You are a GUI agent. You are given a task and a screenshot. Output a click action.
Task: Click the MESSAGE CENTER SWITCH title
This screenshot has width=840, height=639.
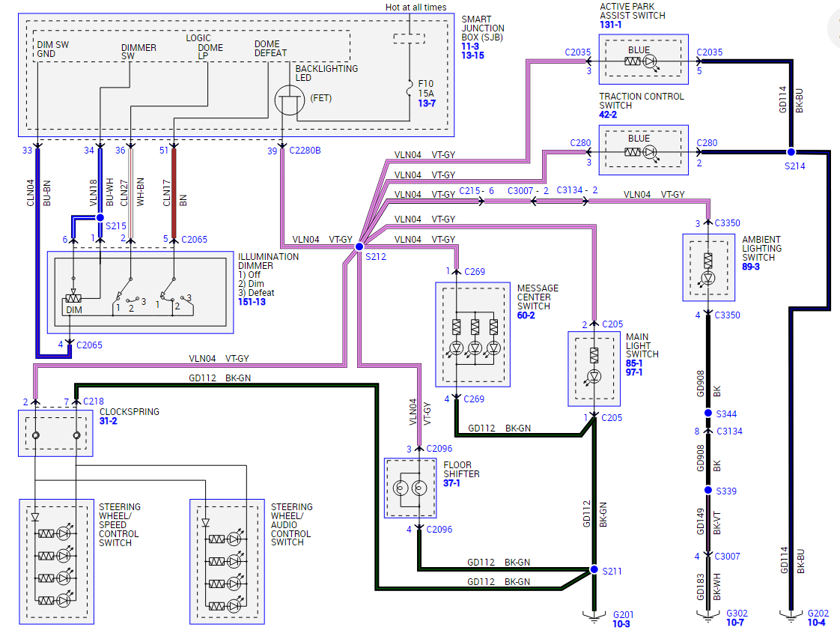(538, 297)
